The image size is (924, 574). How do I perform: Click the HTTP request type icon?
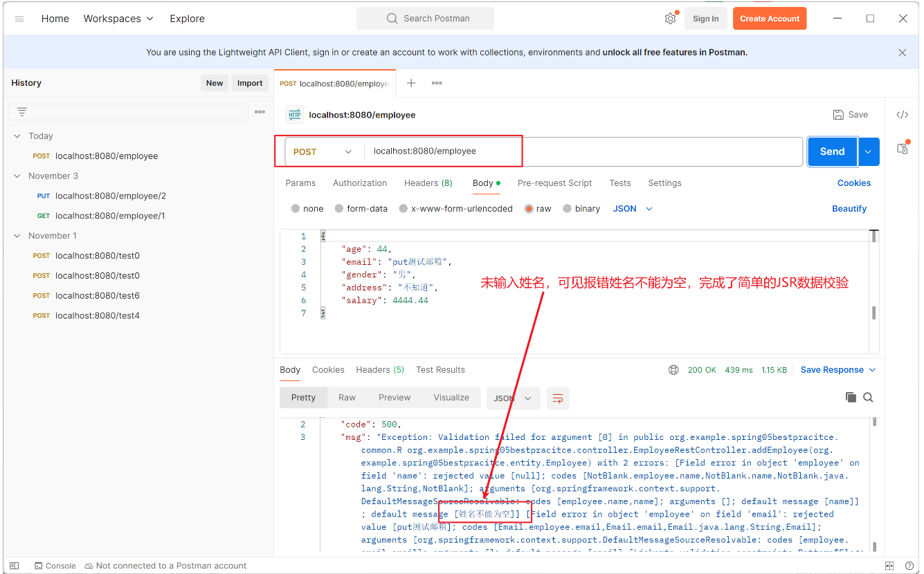[295, 115]
